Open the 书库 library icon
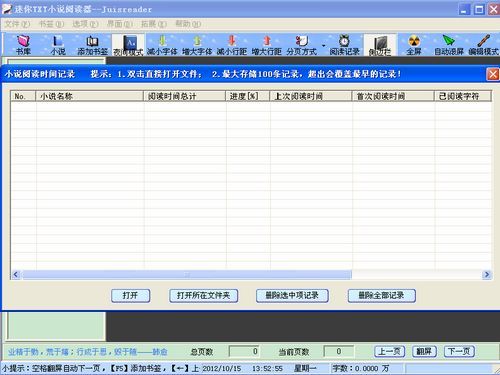 pos(23,45)
